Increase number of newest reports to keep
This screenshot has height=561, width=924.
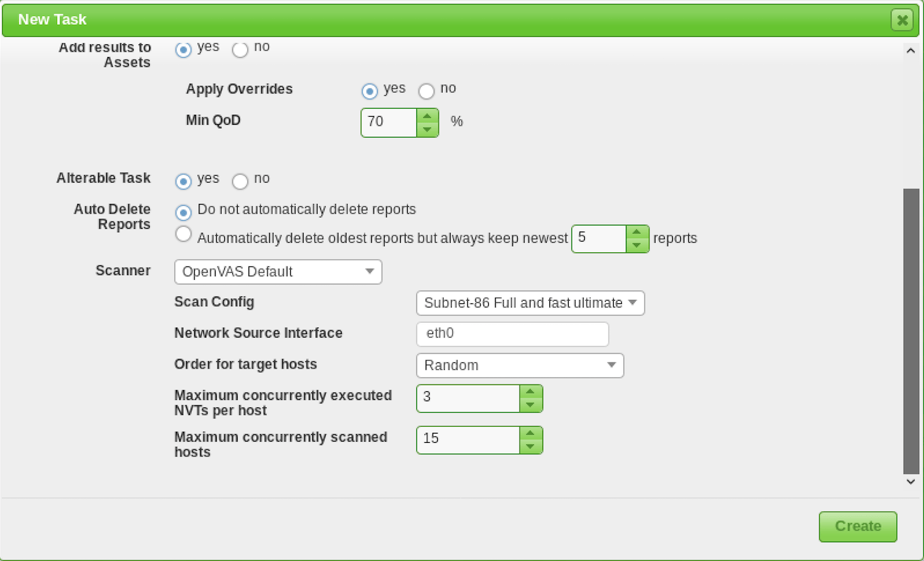[x=637, y=232]
